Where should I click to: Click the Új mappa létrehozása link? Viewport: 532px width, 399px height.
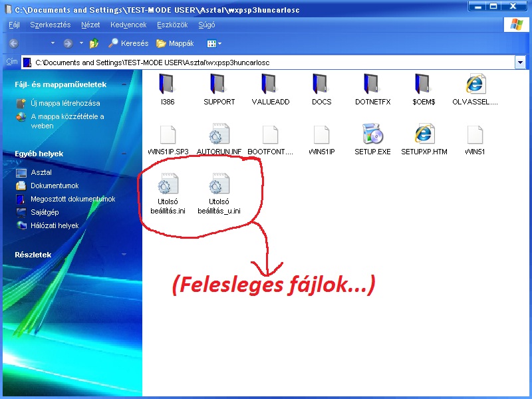(65, 103)
